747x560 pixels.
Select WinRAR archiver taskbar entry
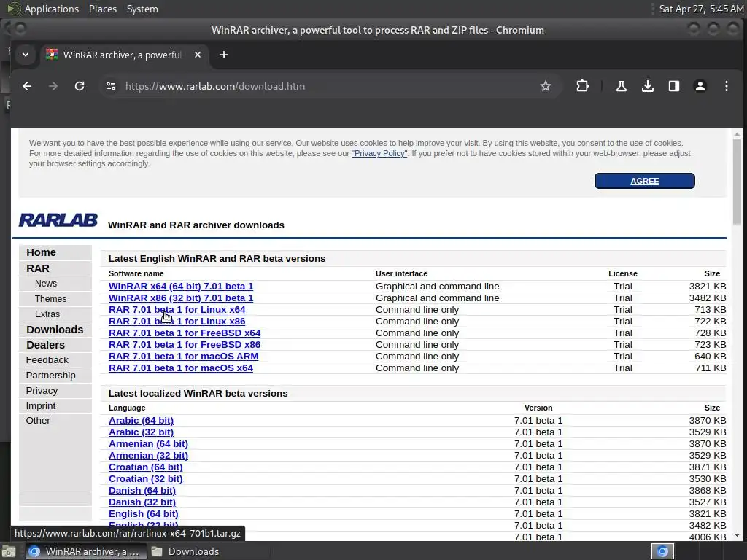85,551
